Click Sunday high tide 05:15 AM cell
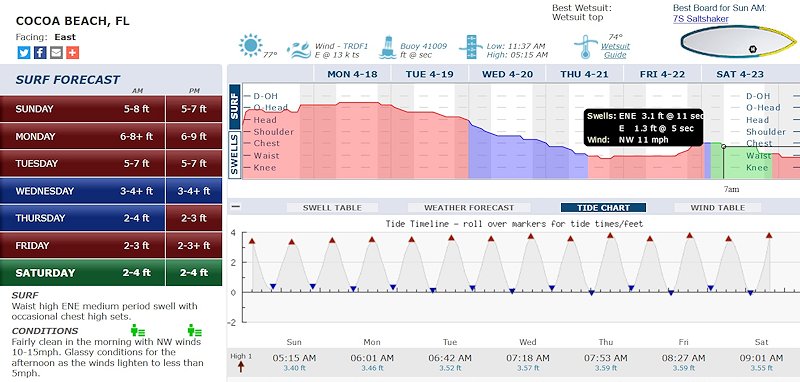 click(x=293, y=362)
